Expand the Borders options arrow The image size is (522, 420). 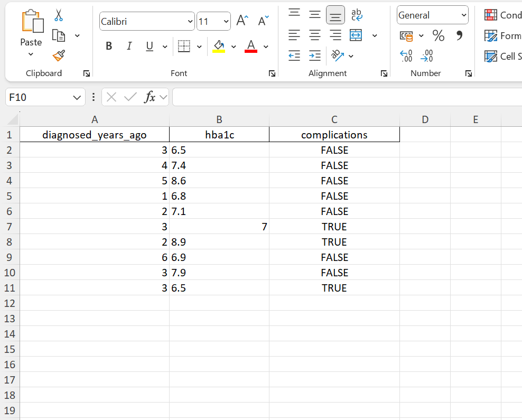click(x=199, y=46)
